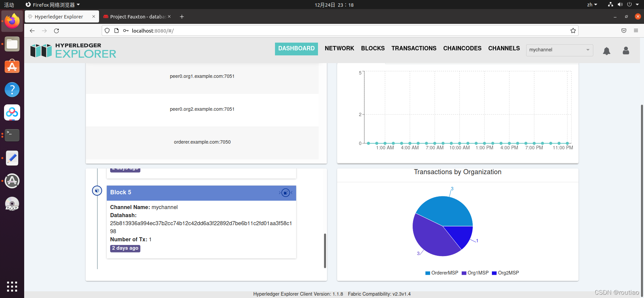Click the Block 5 datahash value

point(201,227)
